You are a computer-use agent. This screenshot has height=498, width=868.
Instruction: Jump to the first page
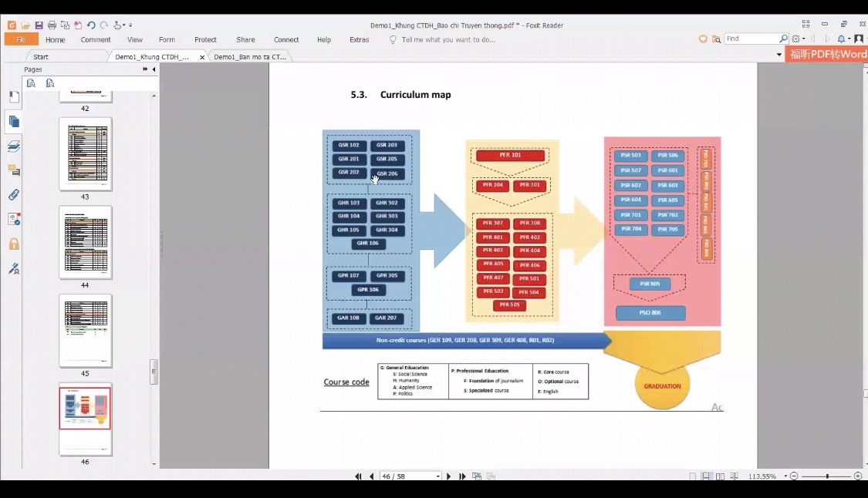click(358, 476)
